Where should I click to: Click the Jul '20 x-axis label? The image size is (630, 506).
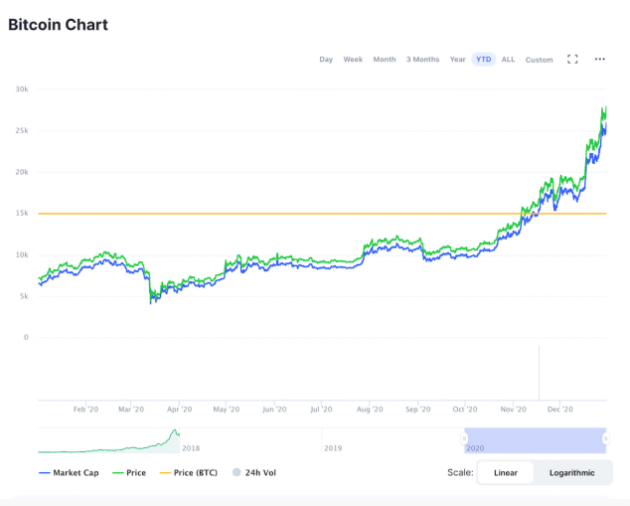pos(321,409)
